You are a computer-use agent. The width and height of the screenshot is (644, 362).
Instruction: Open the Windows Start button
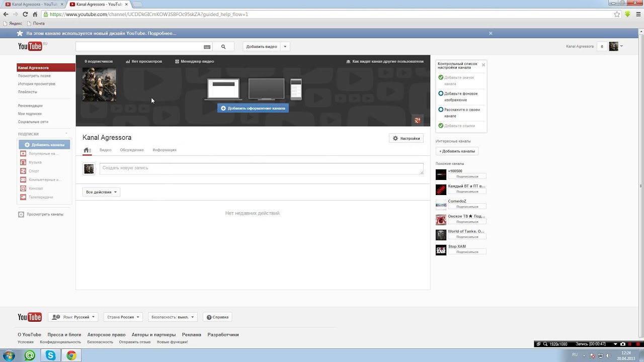[9, 355]
